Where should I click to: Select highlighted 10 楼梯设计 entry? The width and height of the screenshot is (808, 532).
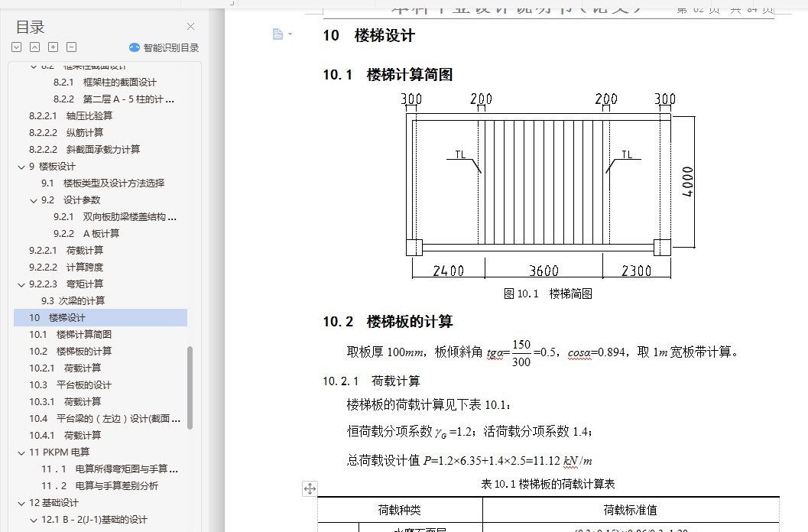coord(100,317)
